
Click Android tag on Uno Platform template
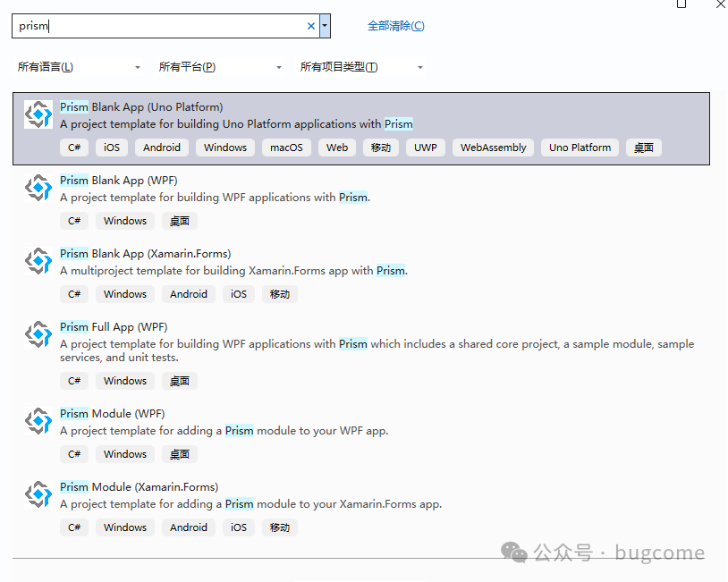162,148
